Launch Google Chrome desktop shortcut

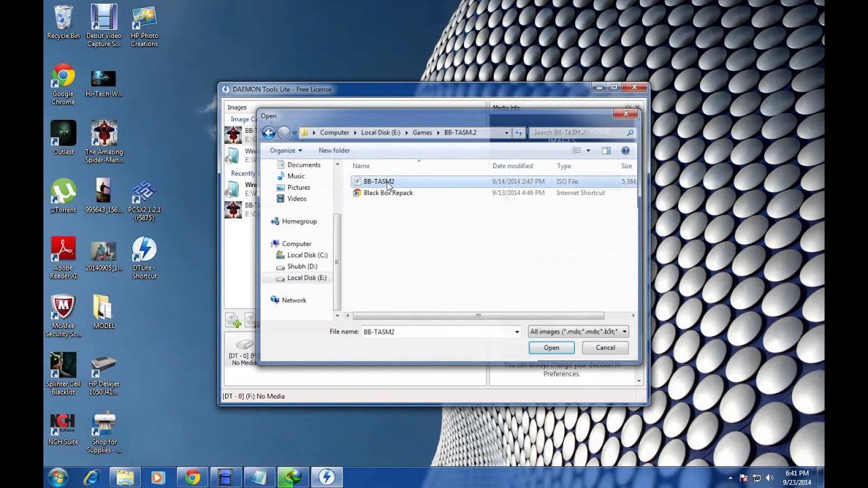(x=63, y=85)
